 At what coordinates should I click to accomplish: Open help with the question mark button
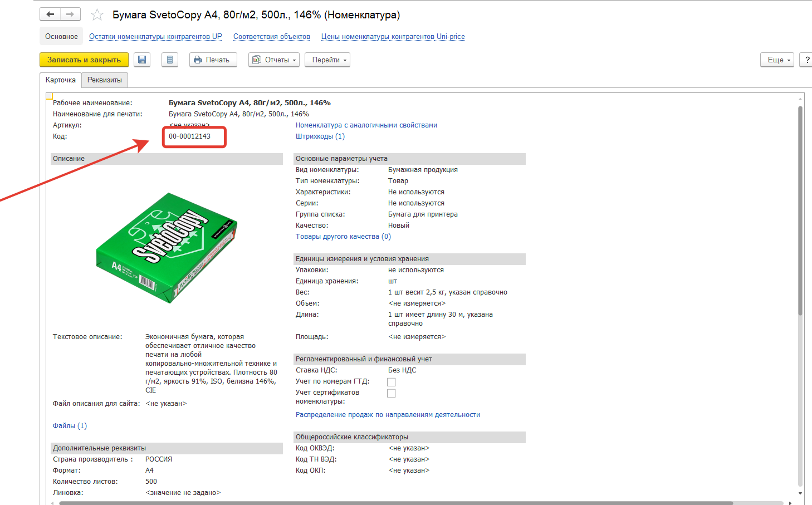pos(806,60)
